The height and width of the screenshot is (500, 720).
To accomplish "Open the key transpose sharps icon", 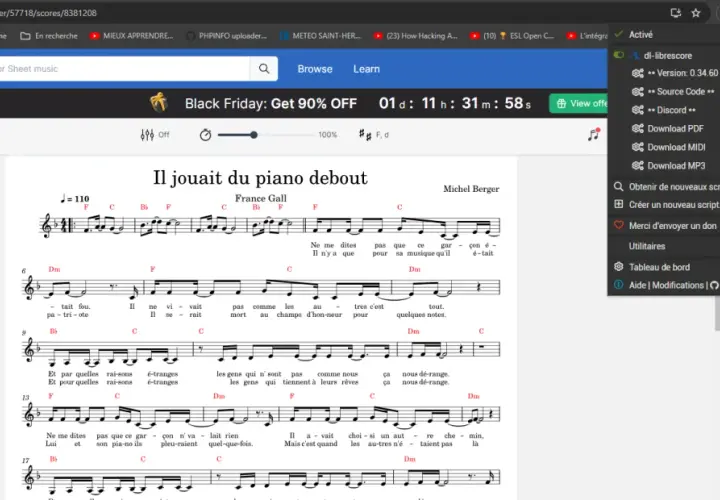I will [365, 135].
